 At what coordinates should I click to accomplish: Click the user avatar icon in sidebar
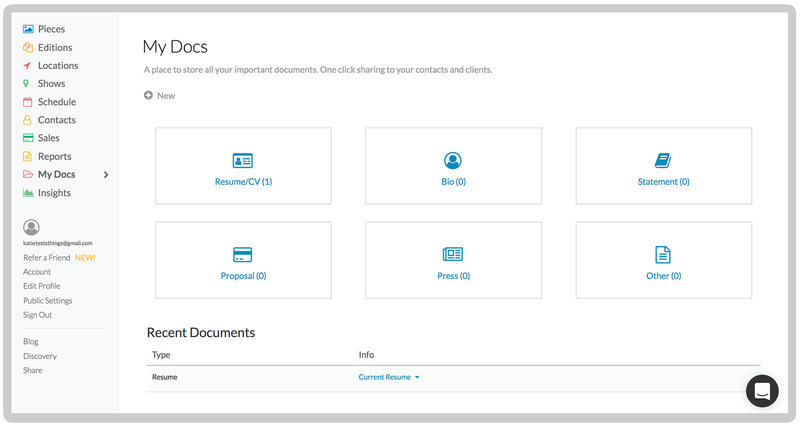31,227
